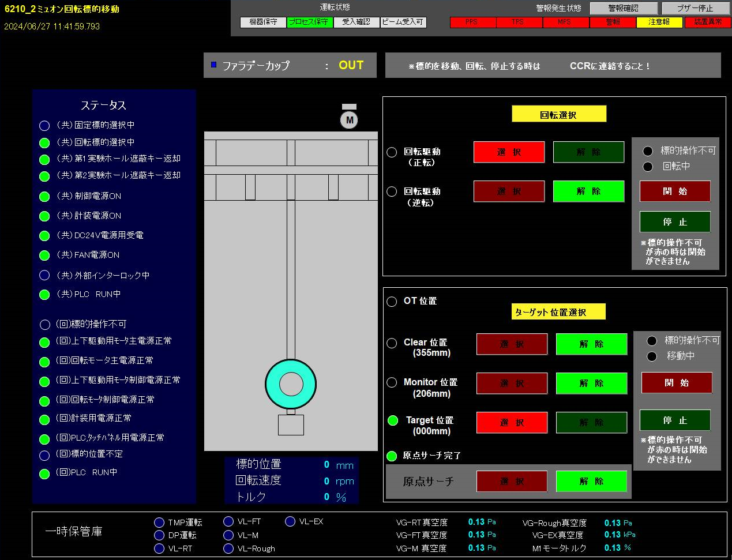Click the 停止 button in the target position panel
Screen dimensions: 732x560
(674, 420)
